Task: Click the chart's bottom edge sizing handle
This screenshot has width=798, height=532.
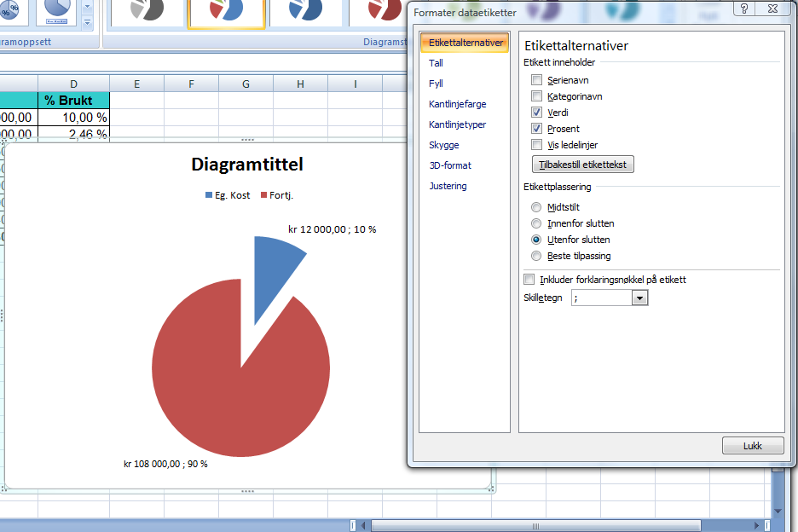Action: [x=247, y=491]
